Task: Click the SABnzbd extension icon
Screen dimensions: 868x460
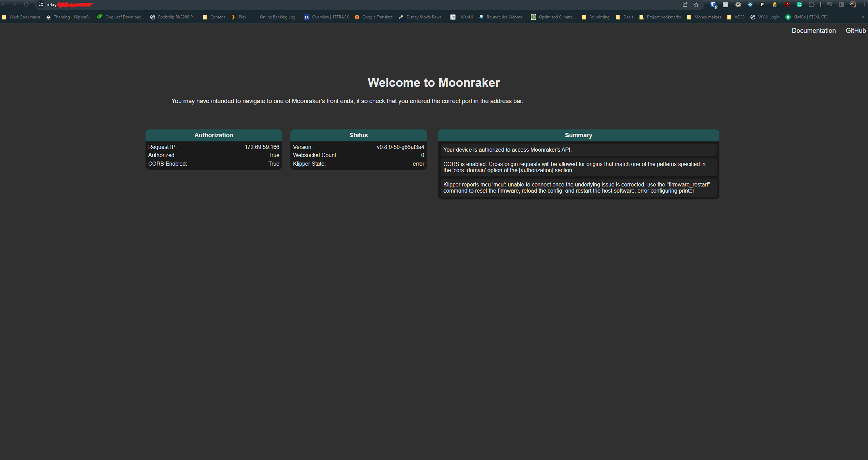Action: point(775,4)
